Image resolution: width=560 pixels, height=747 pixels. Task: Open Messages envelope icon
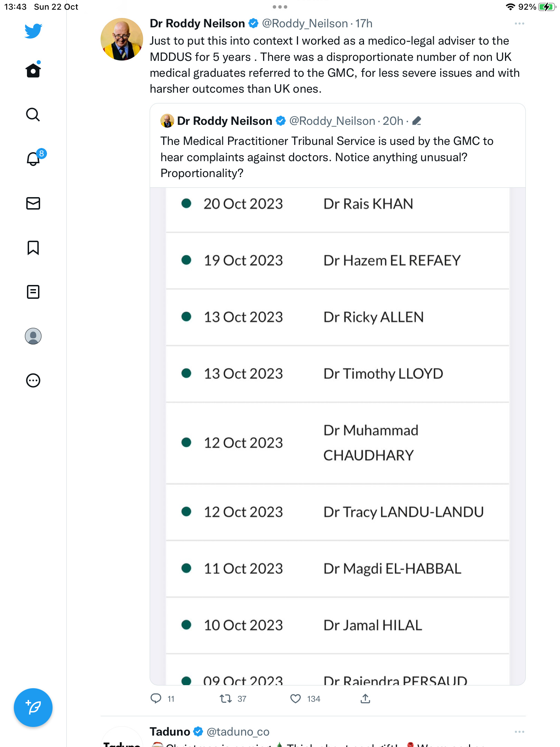pyautogui.click(x=33, y=203)
